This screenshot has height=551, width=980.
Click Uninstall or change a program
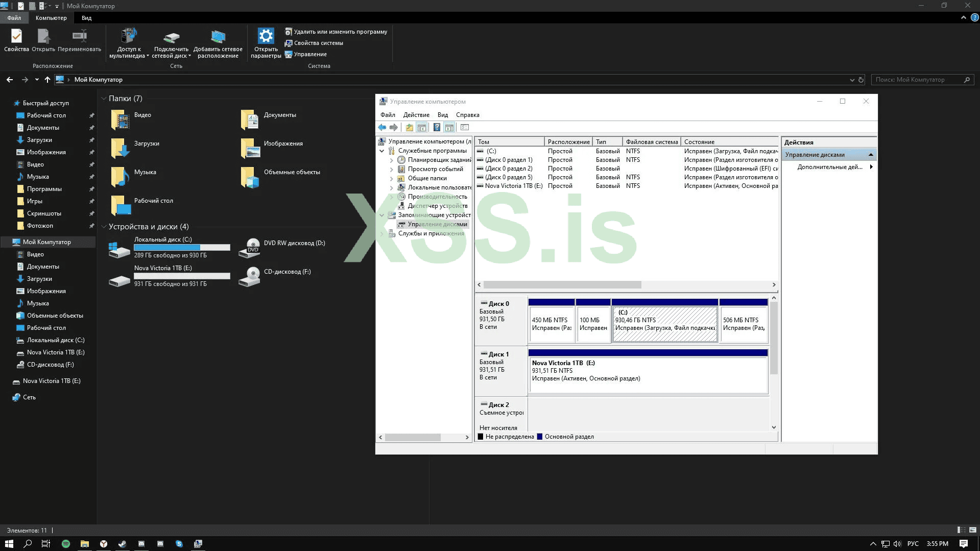tap(340, 32)
